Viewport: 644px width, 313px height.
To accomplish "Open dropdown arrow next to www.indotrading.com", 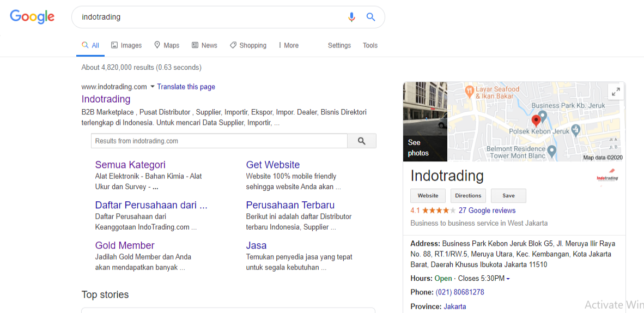I will pos(153,87).
